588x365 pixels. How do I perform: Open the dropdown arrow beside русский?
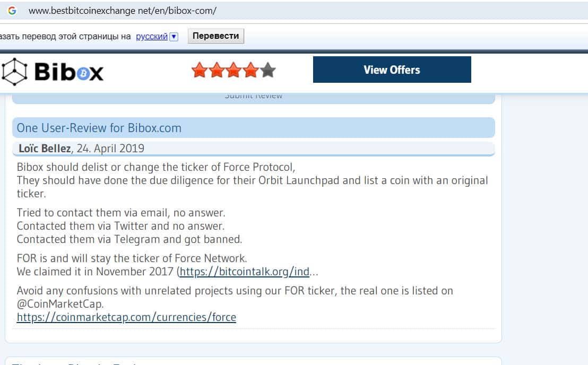pos(174,37)
